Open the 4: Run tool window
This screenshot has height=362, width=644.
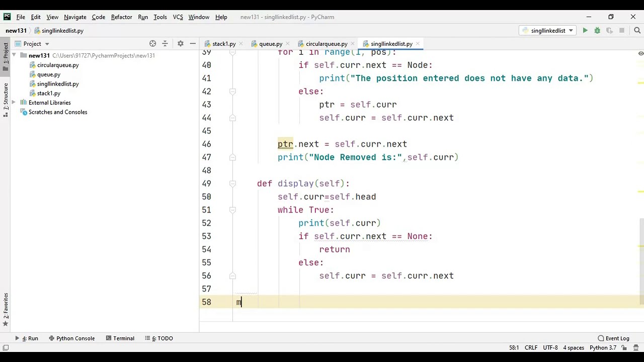[27, 338]
